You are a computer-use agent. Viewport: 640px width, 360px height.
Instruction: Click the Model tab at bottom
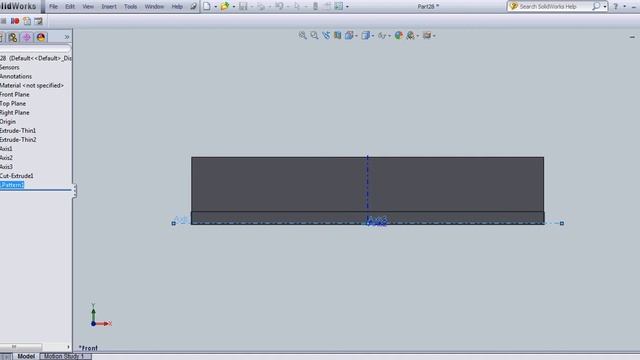(x=26, y=356)
